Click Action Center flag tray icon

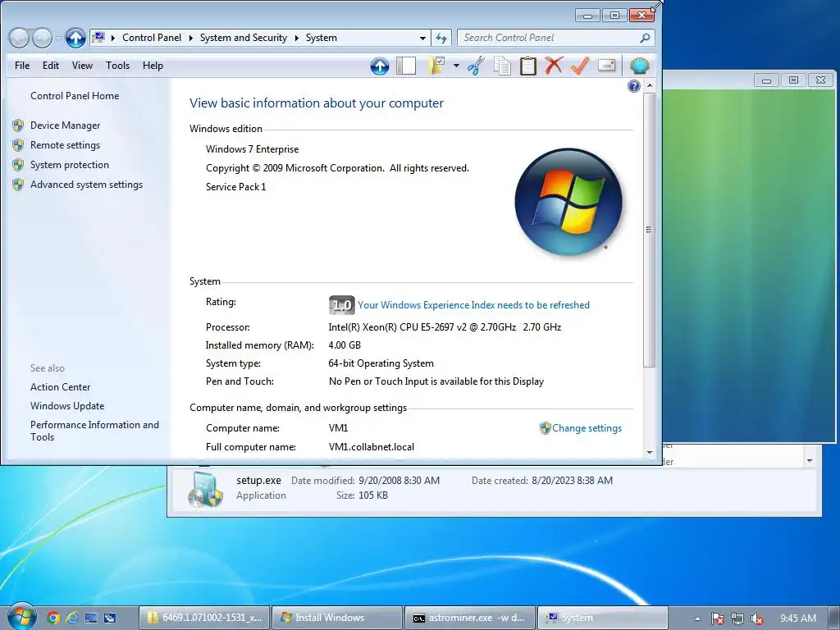717,619
